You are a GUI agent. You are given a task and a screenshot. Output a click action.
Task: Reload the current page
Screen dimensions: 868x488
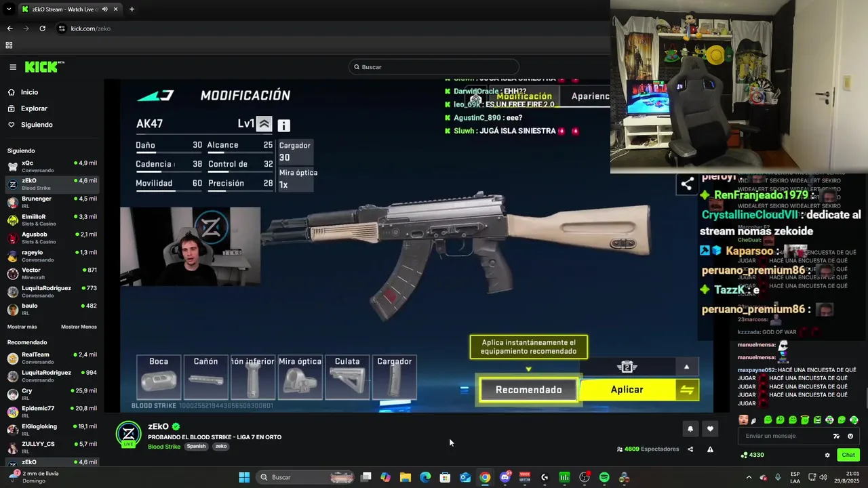pyautogui.click(x=42, y=28)
